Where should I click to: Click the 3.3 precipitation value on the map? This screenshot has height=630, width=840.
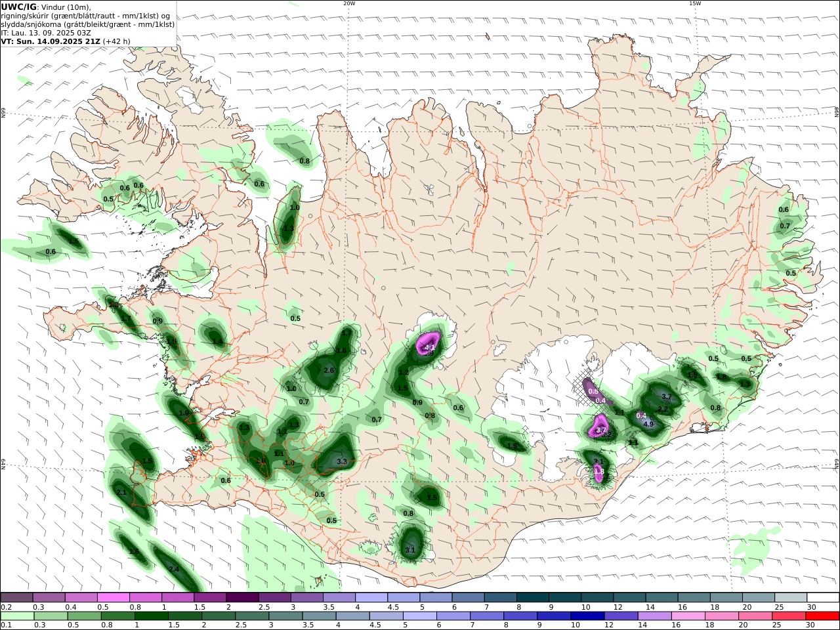342,461
